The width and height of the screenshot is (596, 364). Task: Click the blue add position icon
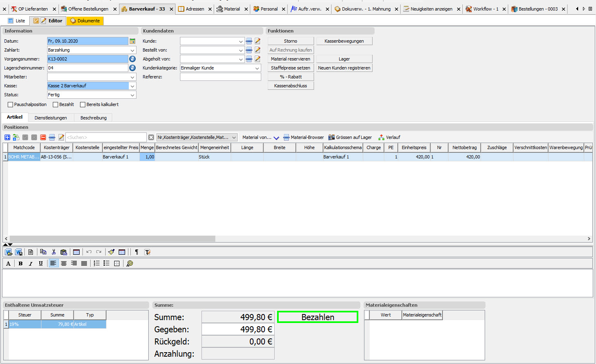click(7, 138)
